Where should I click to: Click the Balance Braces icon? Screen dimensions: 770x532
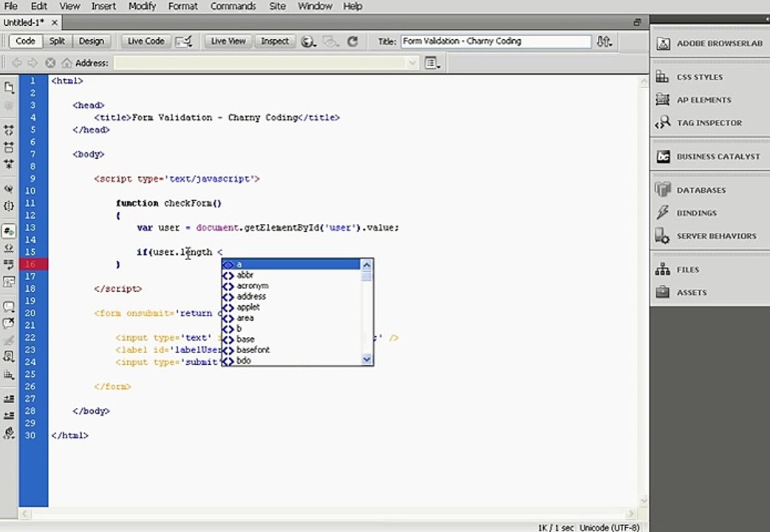(x=9, y=206)
